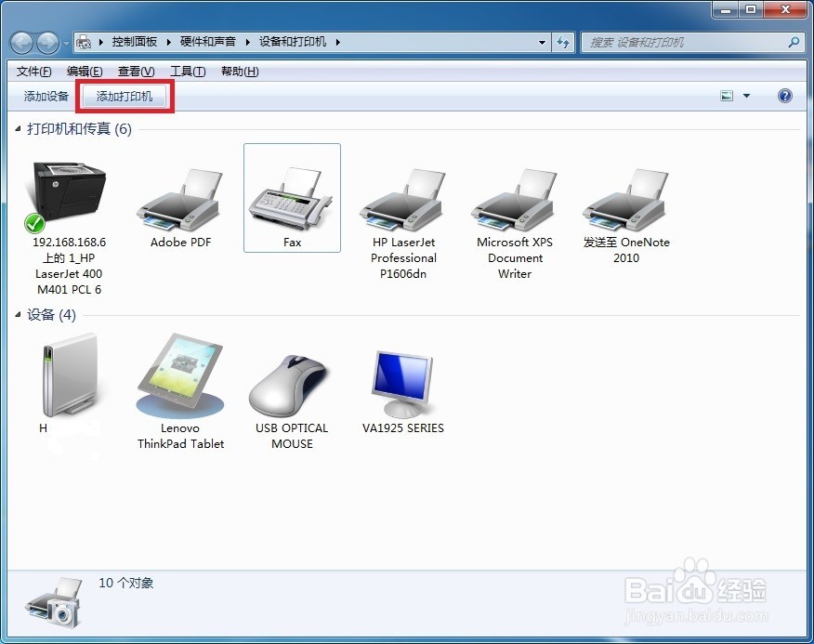Click the Adobe PDF label text

pos(180,242)
